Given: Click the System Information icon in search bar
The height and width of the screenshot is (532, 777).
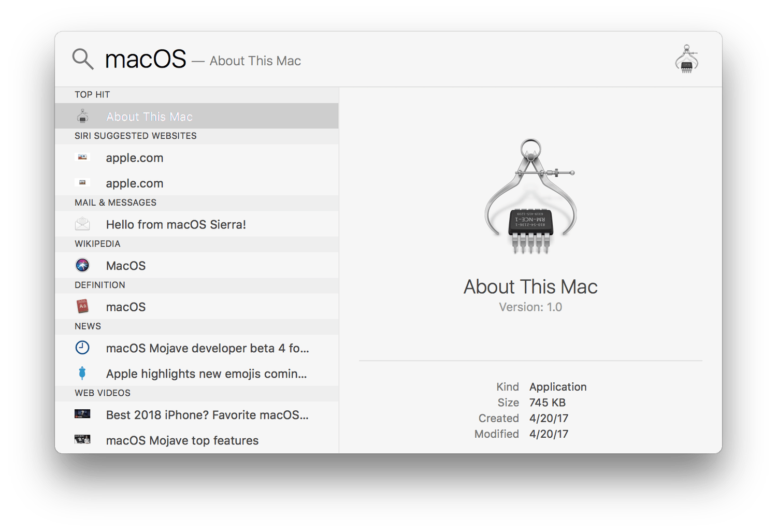Looking at the screenshot, I should 686,60.
